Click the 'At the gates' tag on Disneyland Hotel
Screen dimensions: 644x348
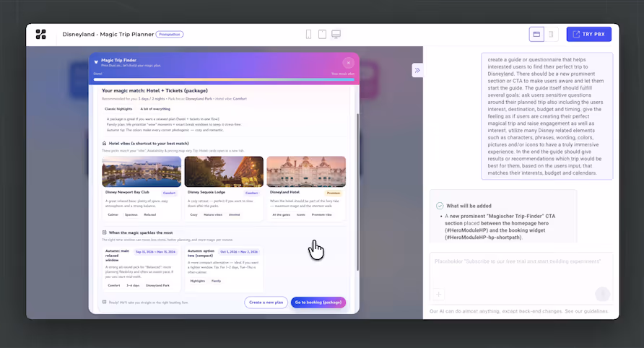click(x=282, y=215)
